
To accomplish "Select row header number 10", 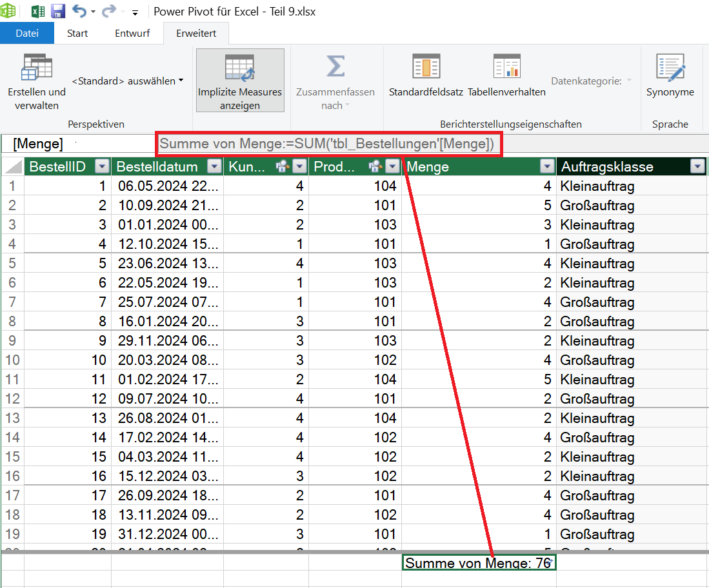I will click(12, 360).
